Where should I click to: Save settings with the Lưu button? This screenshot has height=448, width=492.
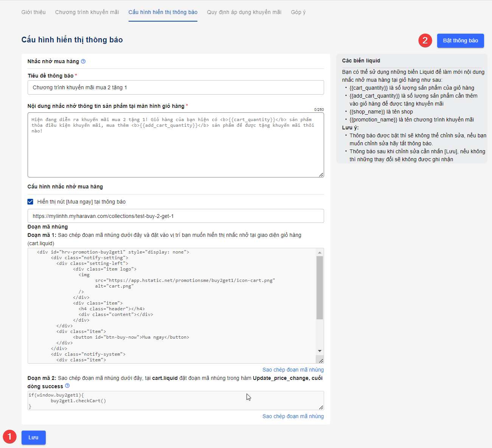[x=34, y=437]
